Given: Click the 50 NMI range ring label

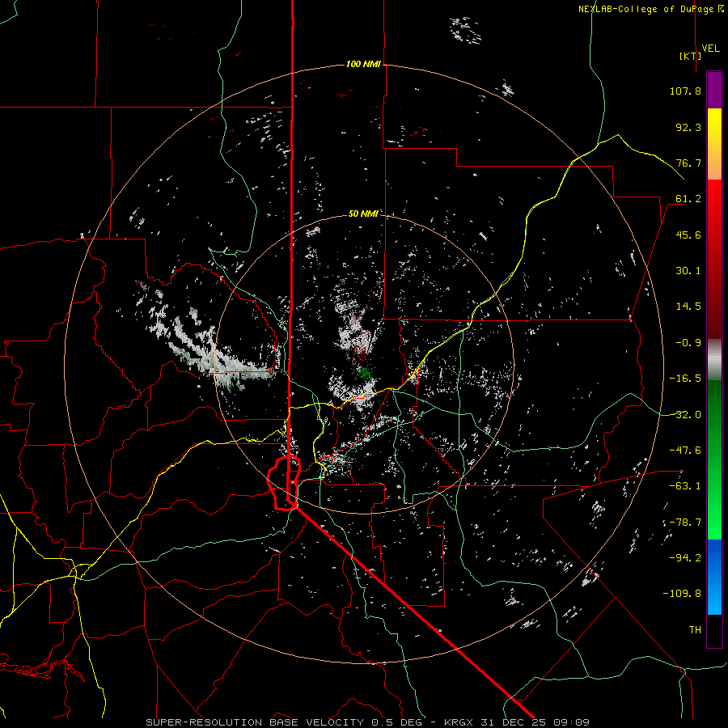Looking at the screenshot, I should pyautogui.click(x=363, y=214).
